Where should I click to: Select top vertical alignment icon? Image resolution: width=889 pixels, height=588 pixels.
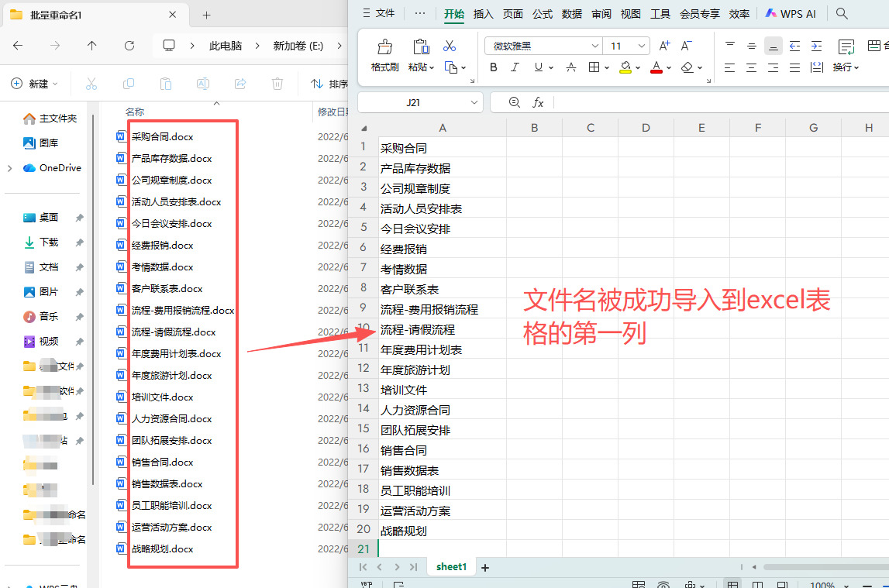tap(729, 46)
